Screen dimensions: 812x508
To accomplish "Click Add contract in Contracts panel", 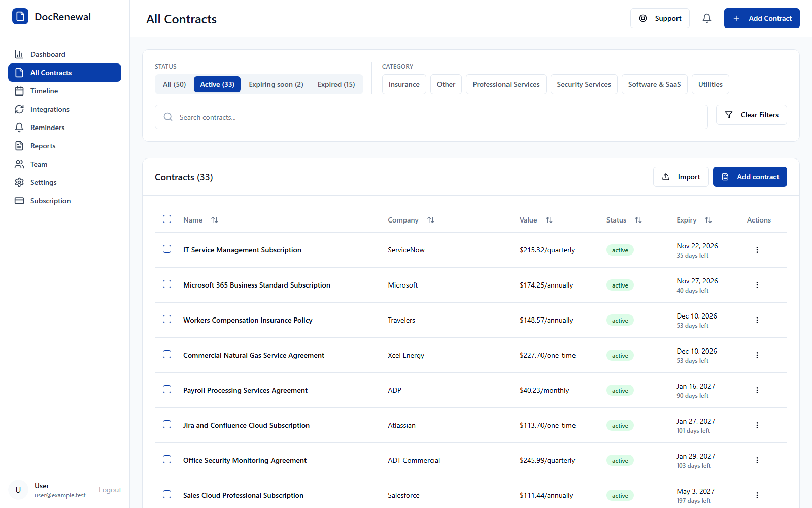I will pyautogui.click(x=750, y=177).
